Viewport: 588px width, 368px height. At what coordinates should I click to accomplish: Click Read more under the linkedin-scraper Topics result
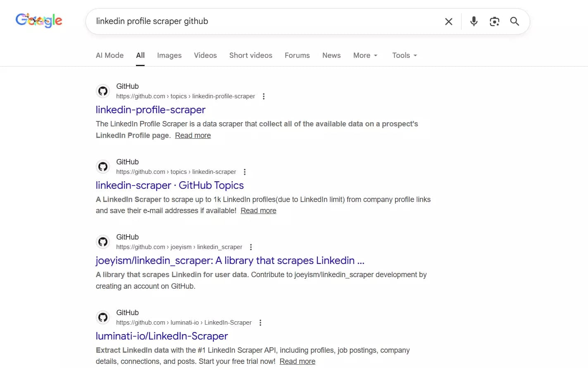(258, 210)
